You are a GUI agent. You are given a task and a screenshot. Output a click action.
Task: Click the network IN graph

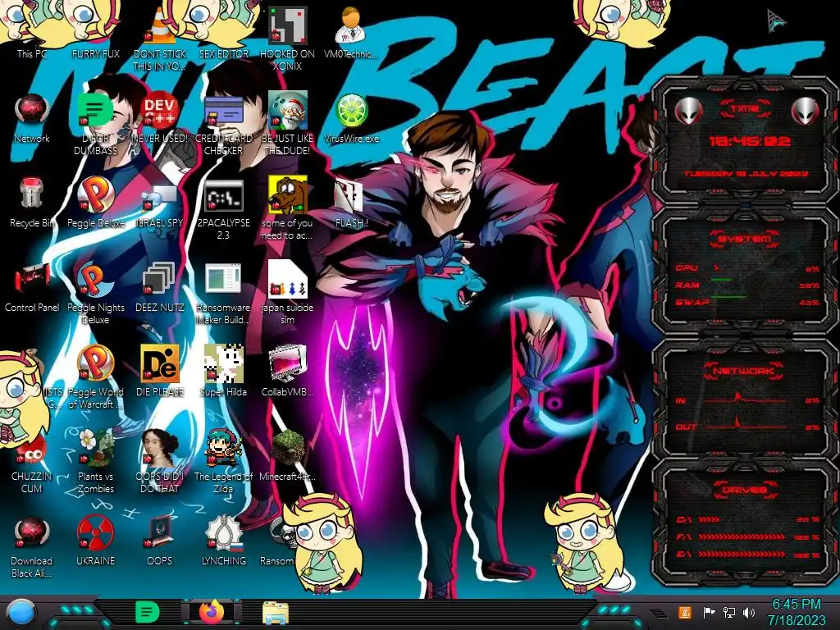click(x=747, y=399)
